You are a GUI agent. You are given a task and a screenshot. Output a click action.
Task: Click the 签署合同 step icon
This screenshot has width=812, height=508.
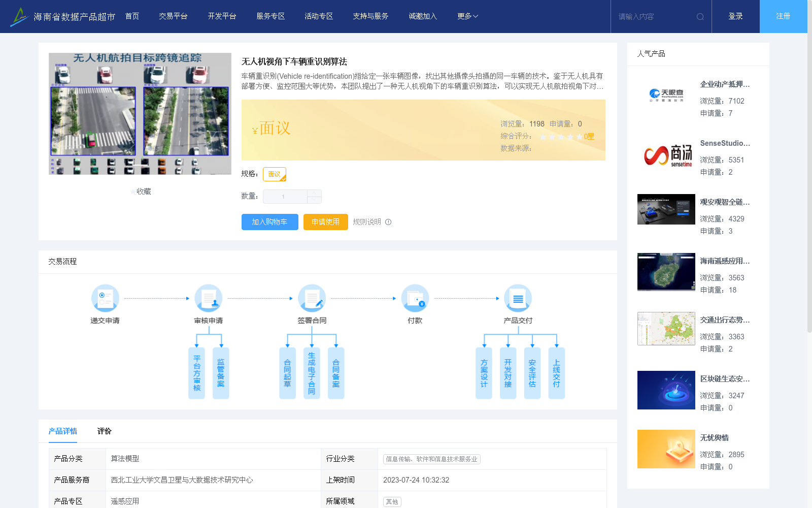(x=312, y=298)
